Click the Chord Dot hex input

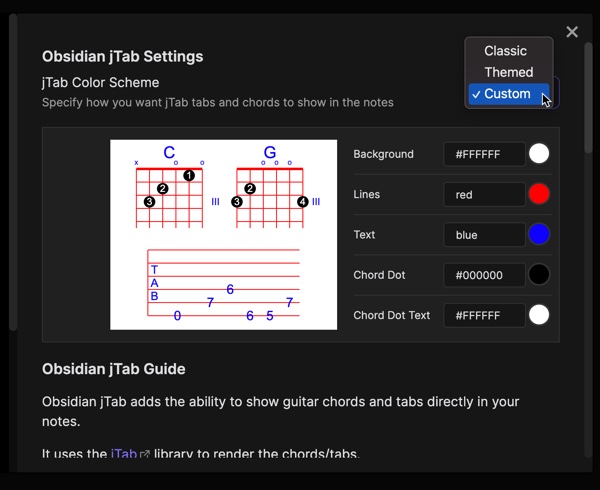pos(484,275)
